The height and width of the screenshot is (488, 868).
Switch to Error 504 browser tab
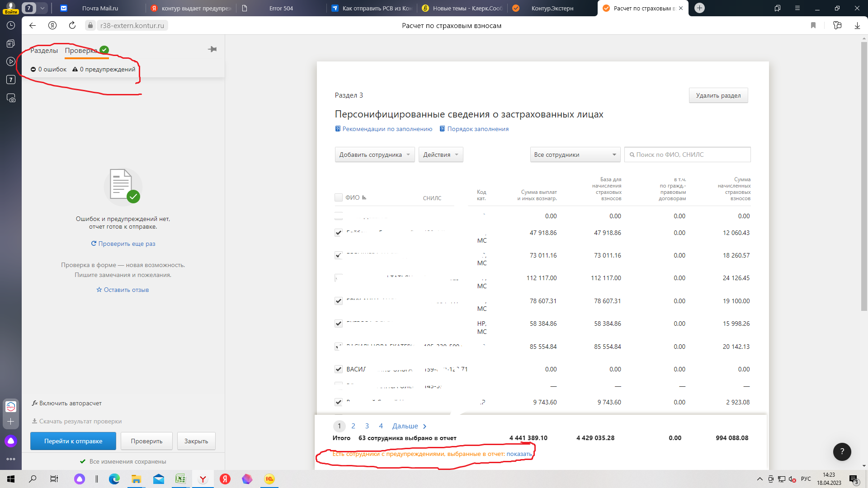tap(281, 8)
